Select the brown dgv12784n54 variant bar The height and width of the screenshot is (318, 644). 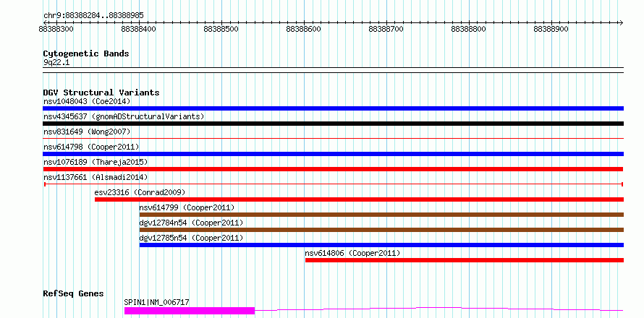pos(381,230)
